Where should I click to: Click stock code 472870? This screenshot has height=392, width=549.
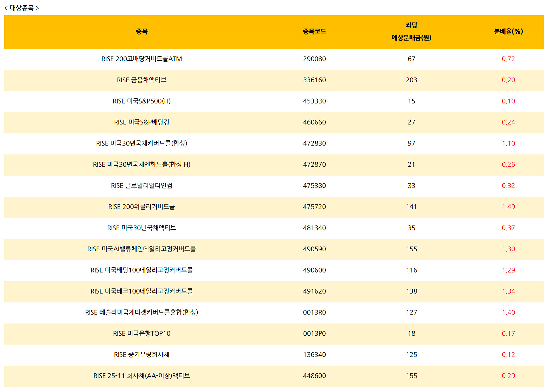[314, 165]
